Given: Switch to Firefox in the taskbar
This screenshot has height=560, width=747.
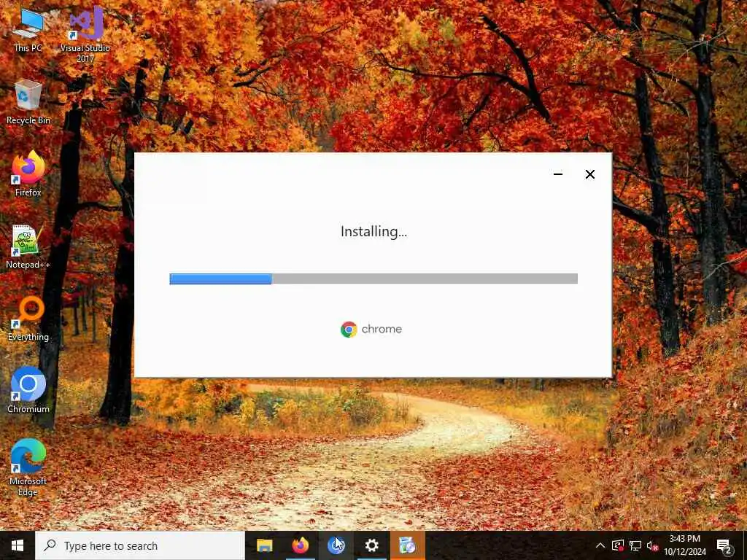Looking at the screenshot, I should [x=300, y=545].
